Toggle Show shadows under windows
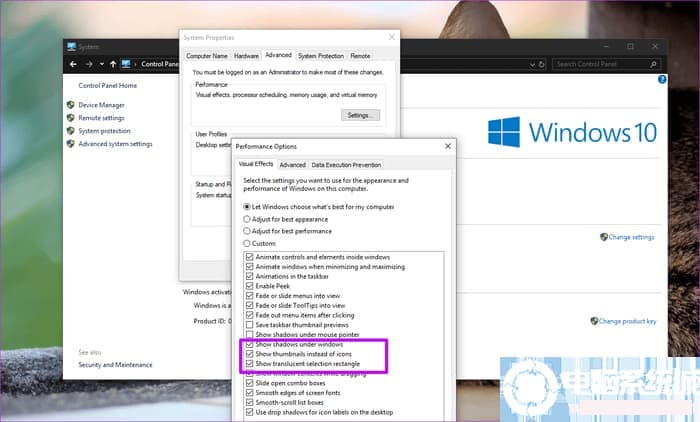The width and height of the screenshot is (700, 422). click(x=250, y=344)
